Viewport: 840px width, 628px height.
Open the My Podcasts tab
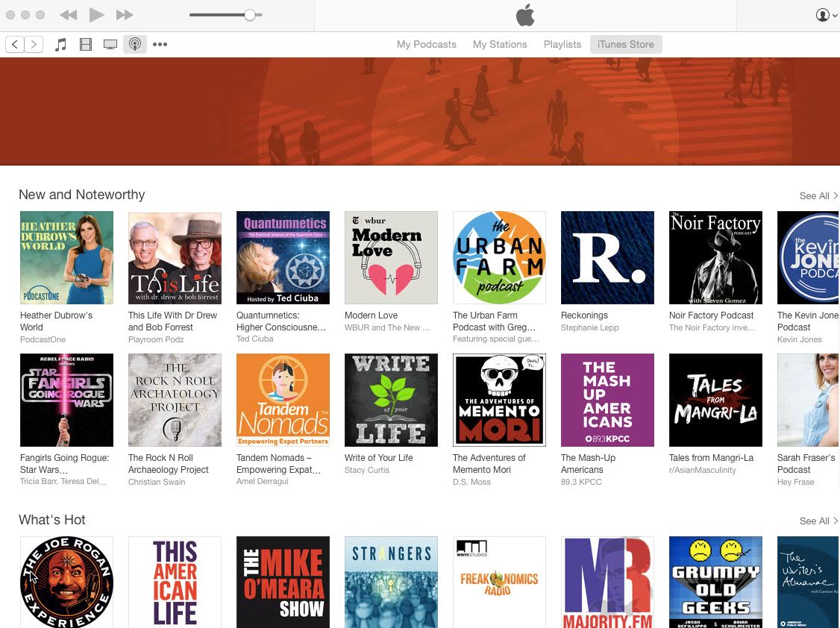[x=427, y=45]
